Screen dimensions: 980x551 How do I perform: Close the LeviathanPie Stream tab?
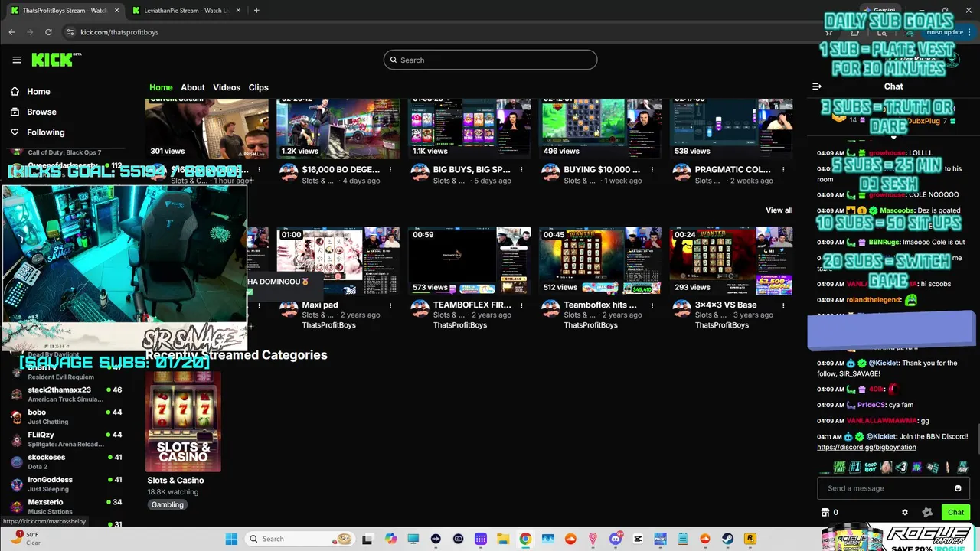point(238,11)
